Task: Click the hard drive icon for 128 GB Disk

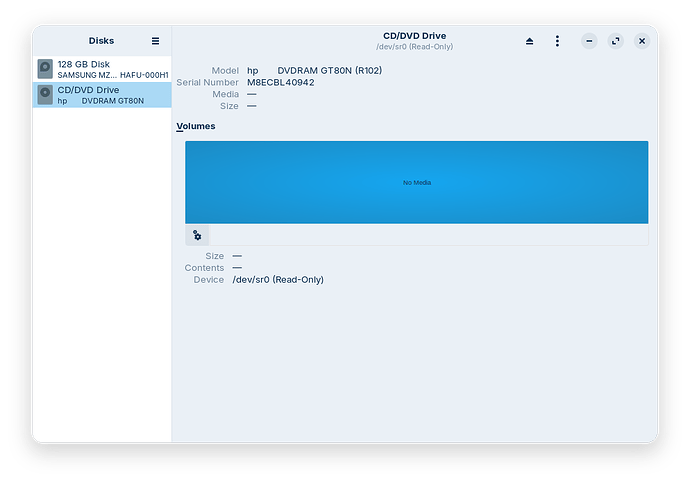Action: coord(46,69)
